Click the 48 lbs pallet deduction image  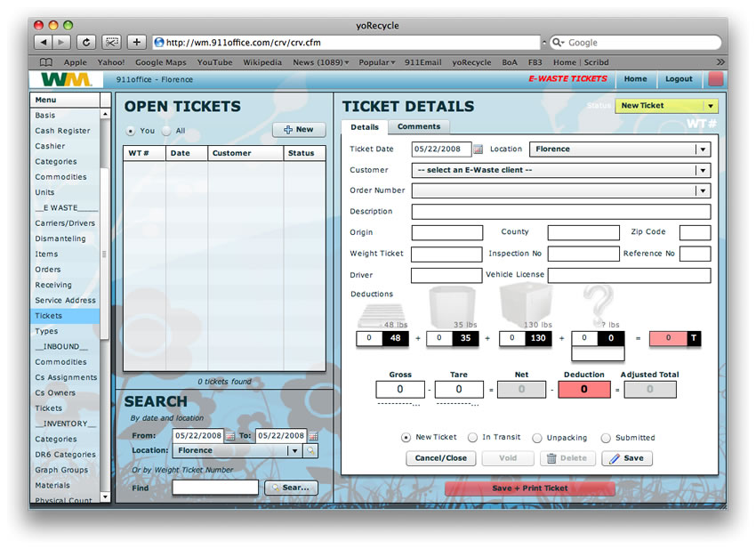coord(382,315)
